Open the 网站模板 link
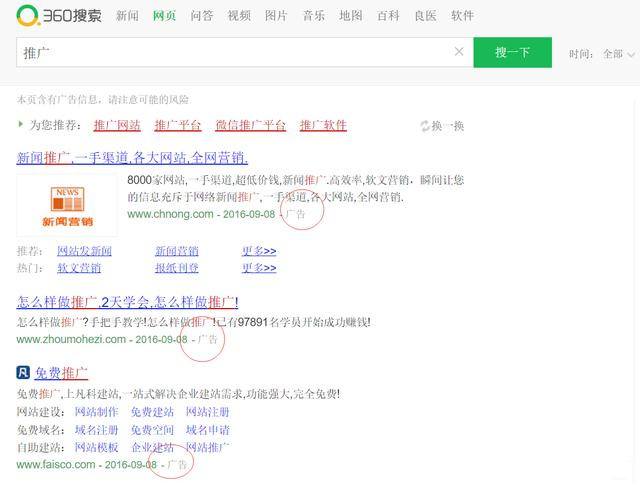640x483 pixels. pos(96,447)
